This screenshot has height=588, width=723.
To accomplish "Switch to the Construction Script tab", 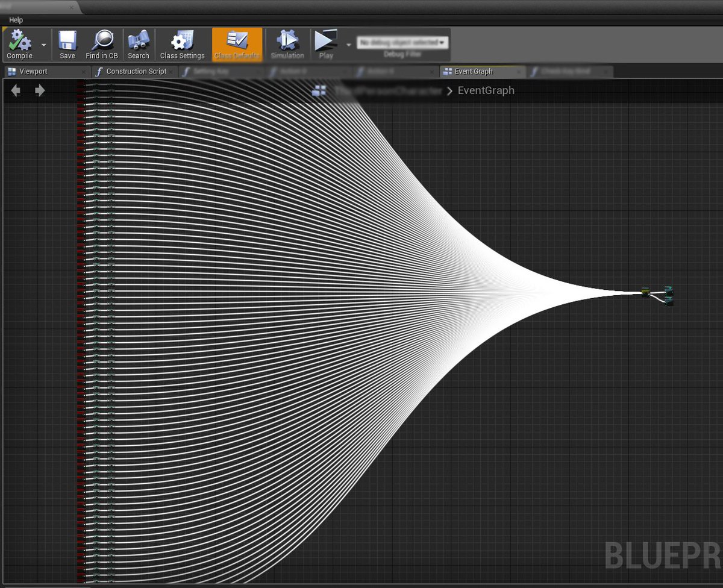I will click(x=136, y=71).
